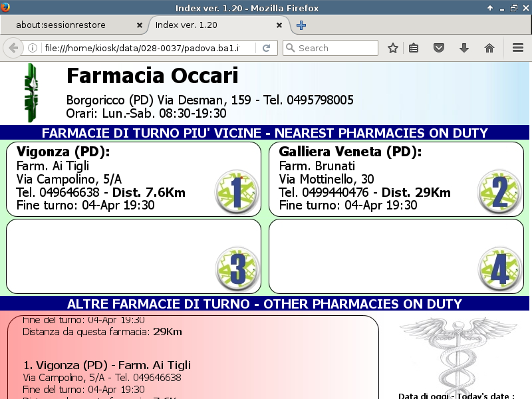Bookmark this page with the star icon
Screen dimensions: 532x399
[x=393, y=48]
